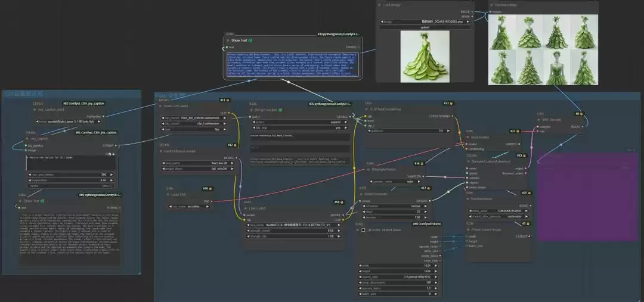Collapse the VAE Decode node via its dot
Image resolution: width=644 pixels, height=302 pixels.
[539, 120]
